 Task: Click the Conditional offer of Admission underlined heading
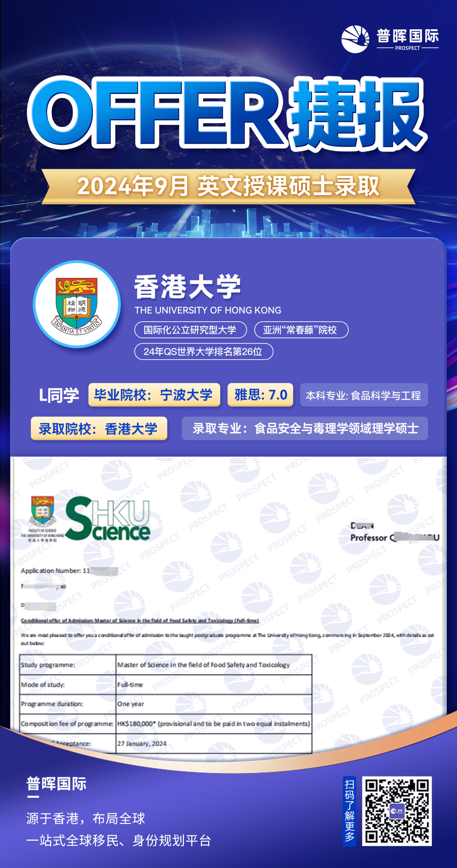[x=140, y=621]
